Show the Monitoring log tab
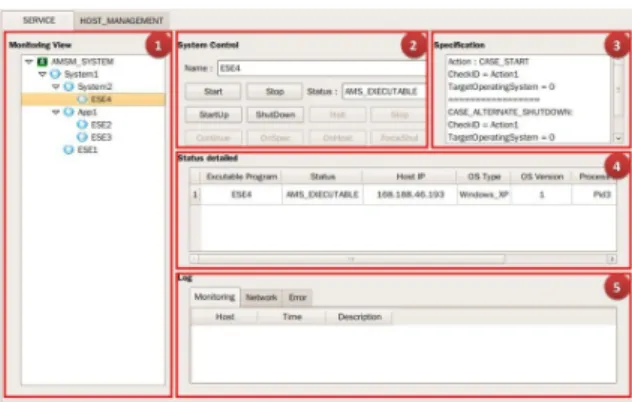This screenshot has width=632, height=402. tap(214, 297)
